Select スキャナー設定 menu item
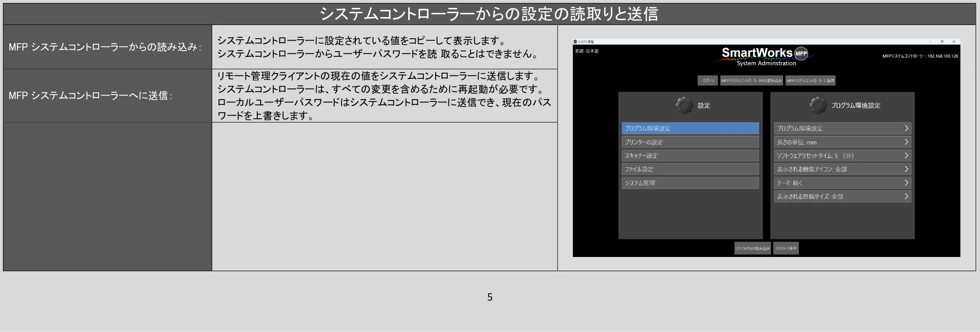The width and height of the screenshot is (980, 332). click(x=690, y=155)
